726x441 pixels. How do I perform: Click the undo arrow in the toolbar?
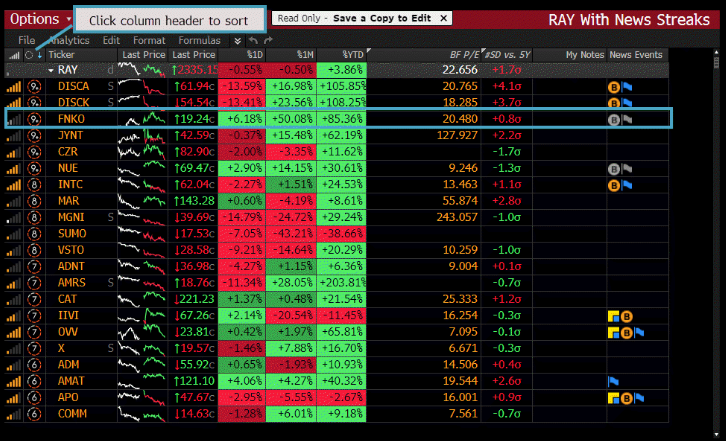253,40
